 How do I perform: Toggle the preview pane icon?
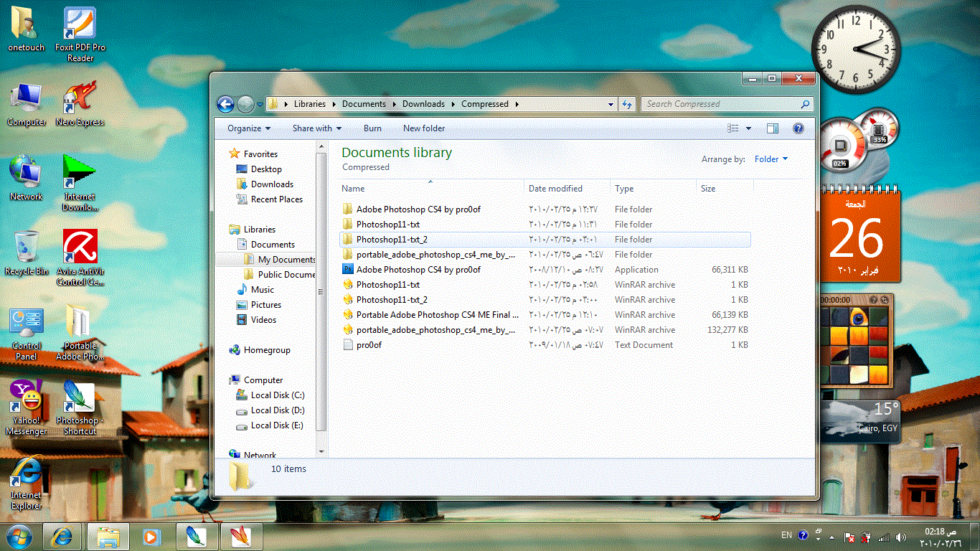(773, 128)
